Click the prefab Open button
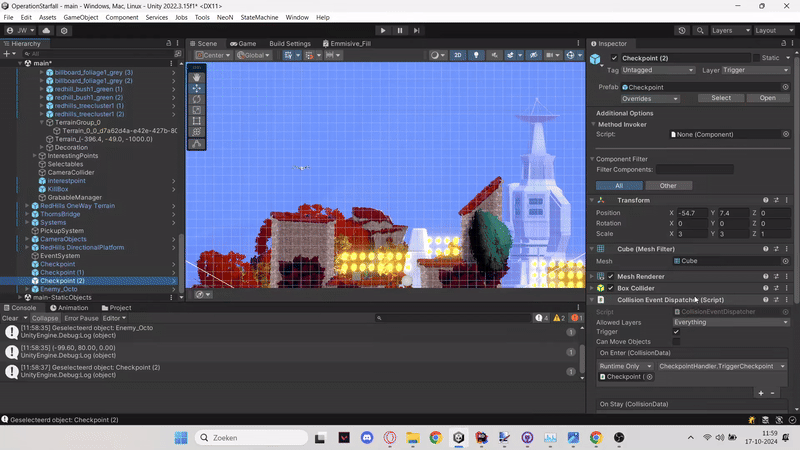 (x=767, y=98)
